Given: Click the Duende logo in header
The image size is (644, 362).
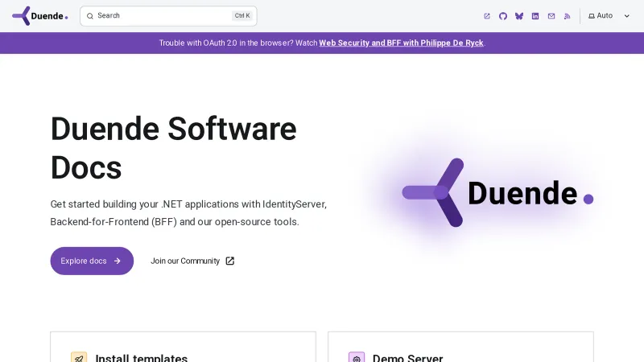Looking at the screenshot, I should pyautogui.click(x=40, y=15).
